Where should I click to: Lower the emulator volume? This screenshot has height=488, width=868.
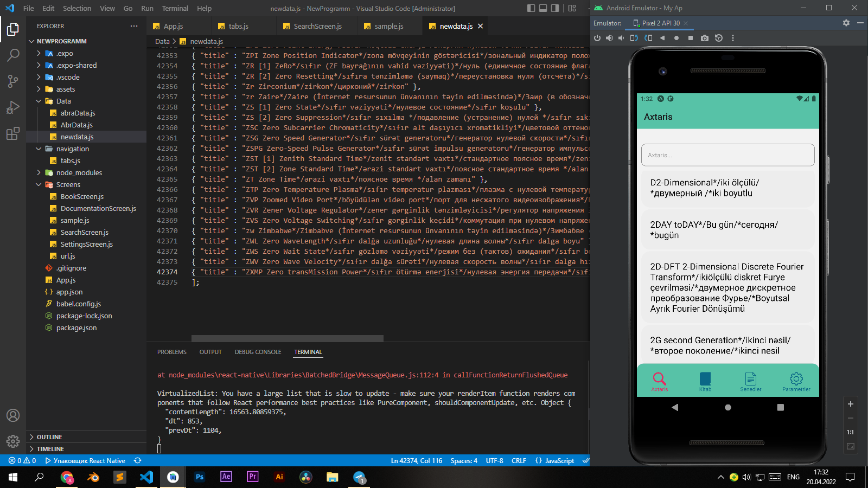pos(621,38)
